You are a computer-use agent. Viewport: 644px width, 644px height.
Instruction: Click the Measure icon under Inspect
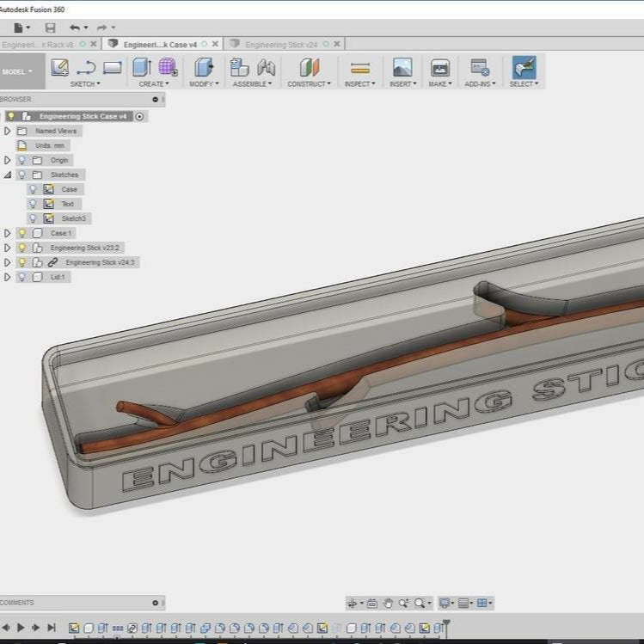click(360, 68)
